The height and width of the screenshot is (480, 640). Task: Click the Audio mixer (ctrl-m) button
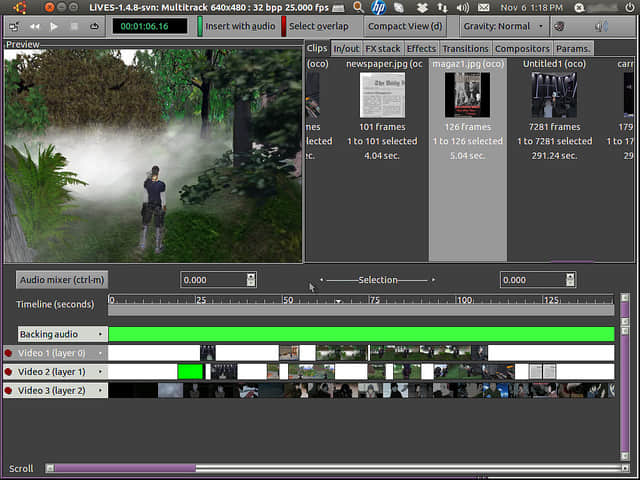point(62,280)
